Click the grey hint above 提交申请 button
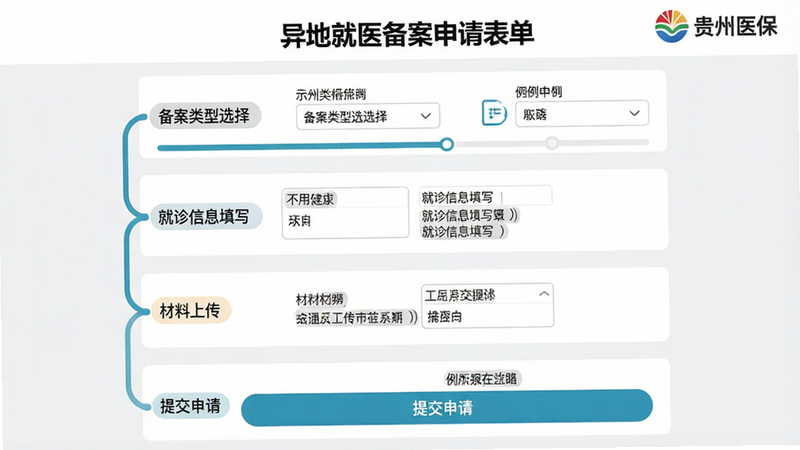 (482, 379)
